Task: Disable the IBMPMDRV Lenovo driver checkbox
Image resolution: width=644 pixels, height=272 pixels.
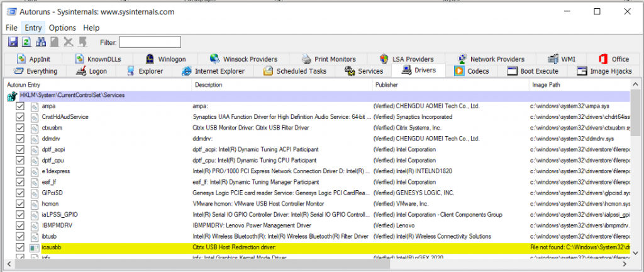Action: (19, 225)
